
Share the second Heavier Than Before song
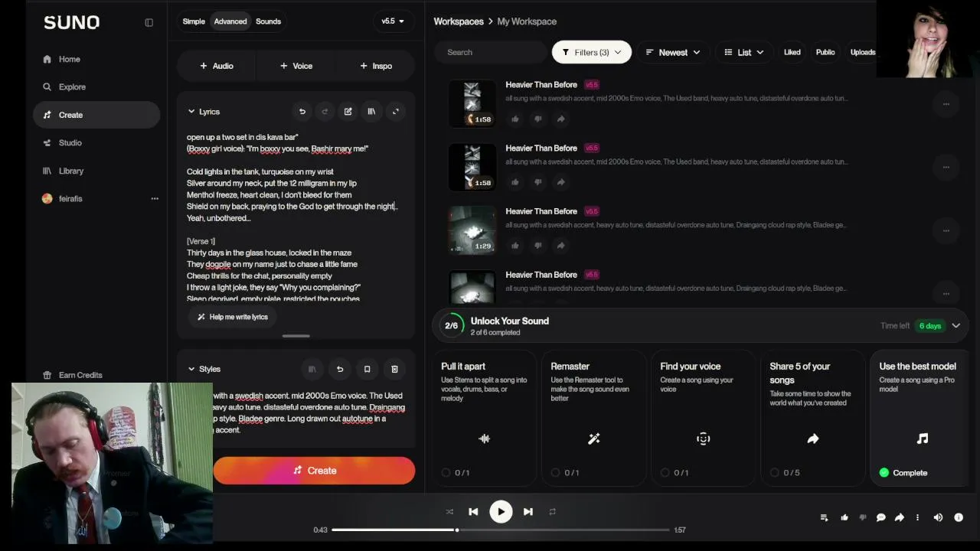pyautogui.click(x=561, y=182)
